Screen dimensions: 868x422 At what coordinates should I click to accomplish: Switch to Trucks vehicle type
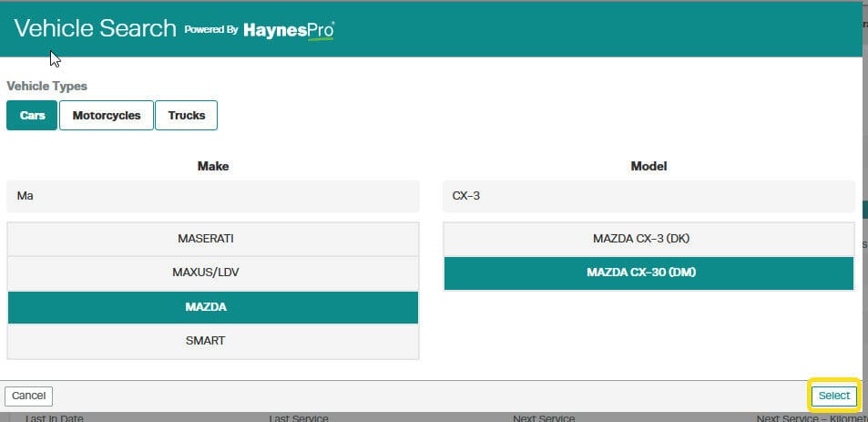[186, 115]
